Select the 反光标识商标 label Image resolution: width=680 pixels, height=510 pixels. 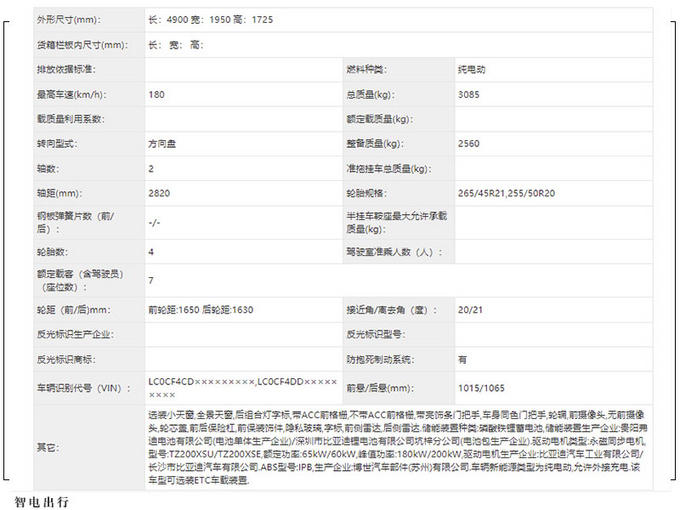click(66, 360)
